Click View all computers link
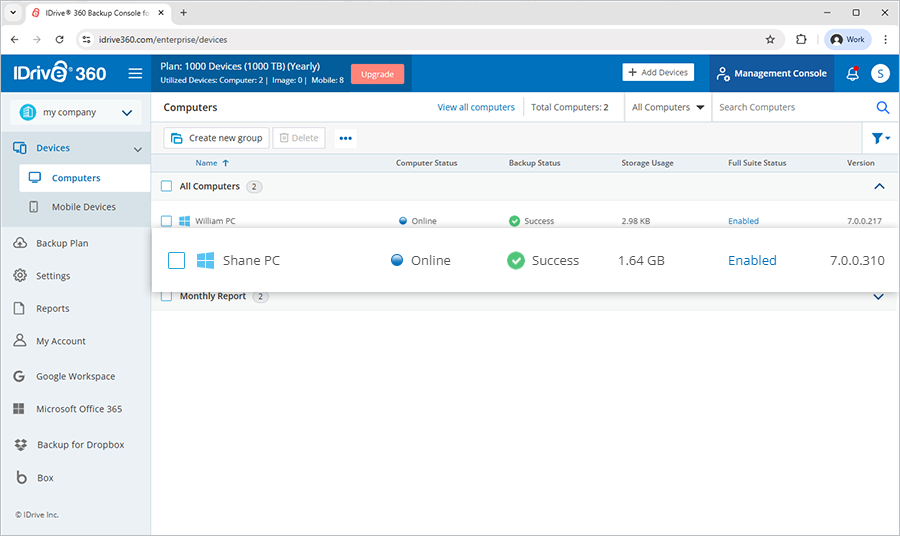The image size is (900, 536). pos(476,107)
